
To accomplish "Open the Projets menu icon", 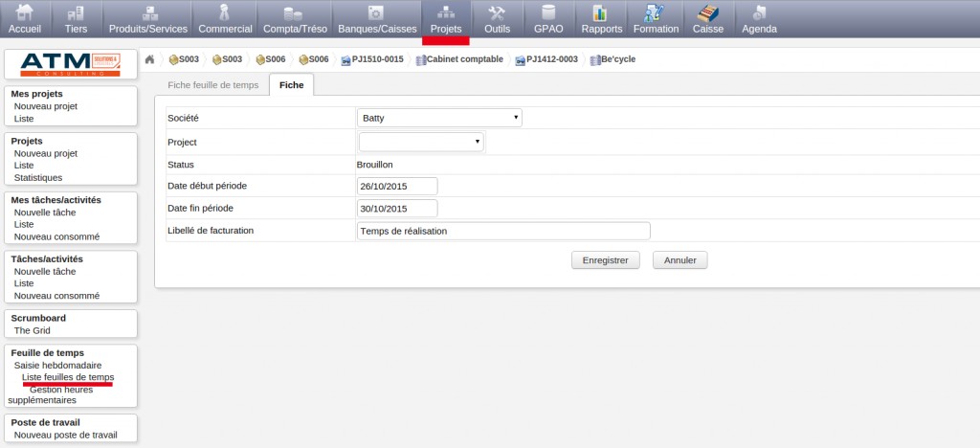I will pyautogui.click(x=446, y=12).
